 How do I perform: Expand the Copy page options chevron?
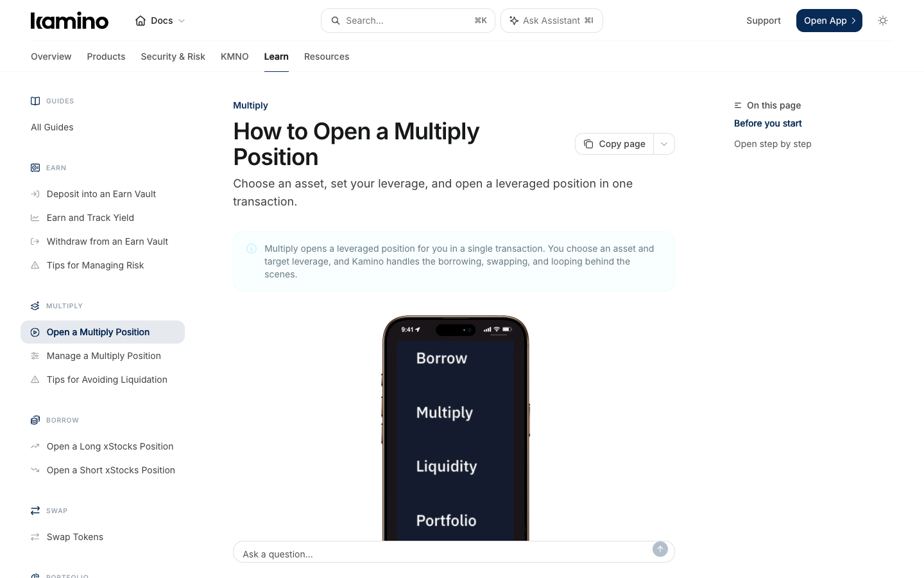[x=664, y=144]
